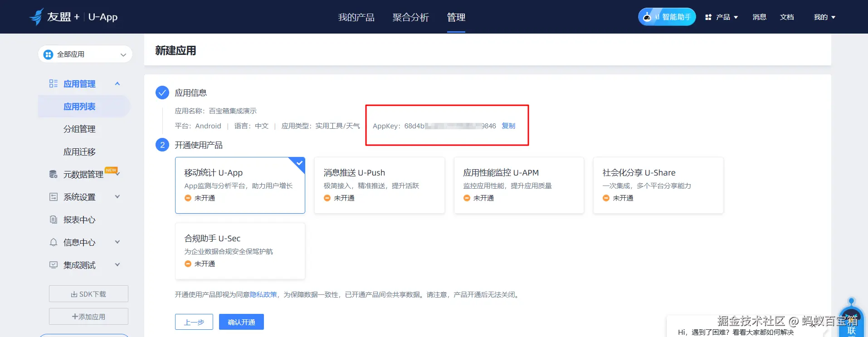Click the 应用名称: 百宝箱集成演示 text
The width and height of the screenshot is (868, 337).
pyautogui.click(x=216, y=111)
